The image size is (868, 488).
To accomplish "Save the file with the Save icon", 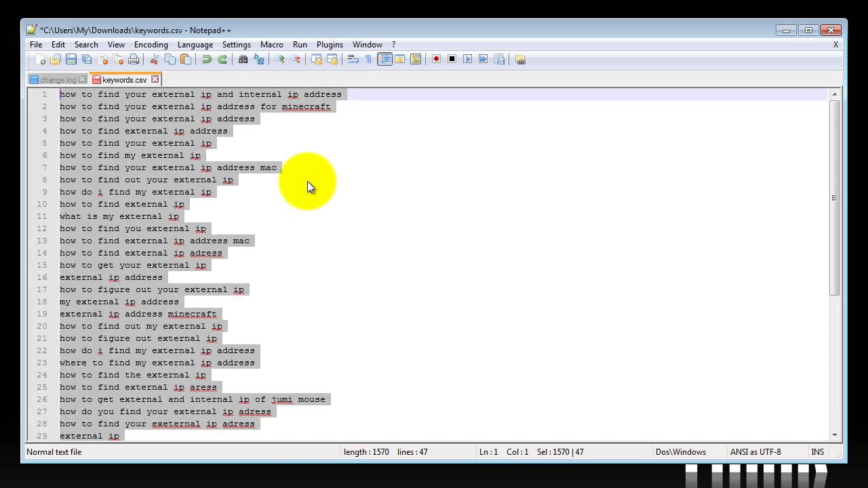I will tap(71, 60).
